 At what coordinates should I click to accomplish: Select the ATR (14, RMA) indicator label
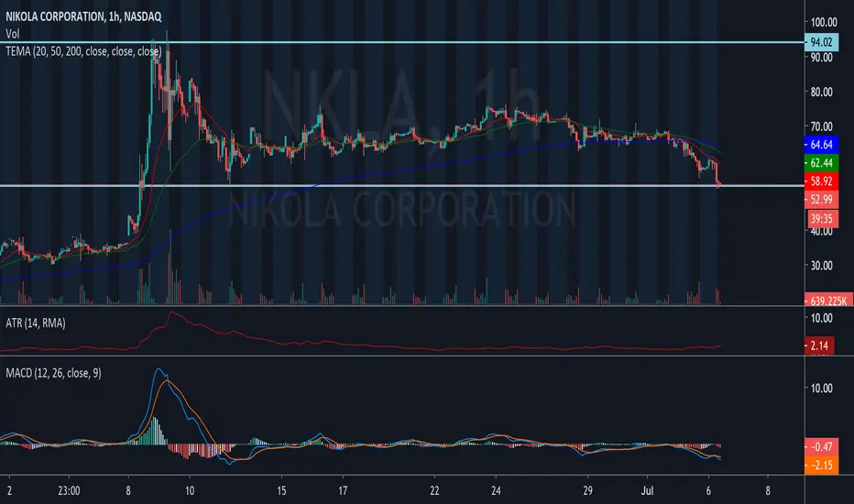(36, 323)
